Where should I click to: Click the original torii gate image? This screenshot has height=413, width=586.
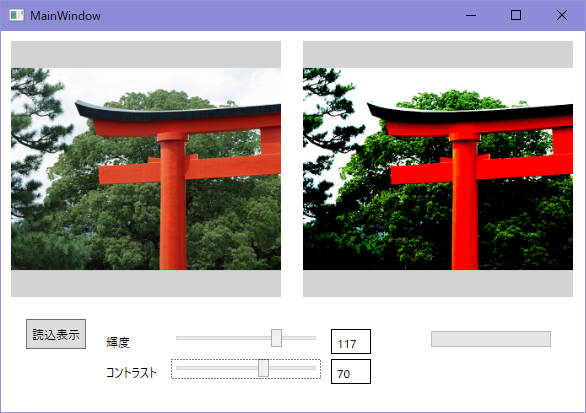(146, 169)
